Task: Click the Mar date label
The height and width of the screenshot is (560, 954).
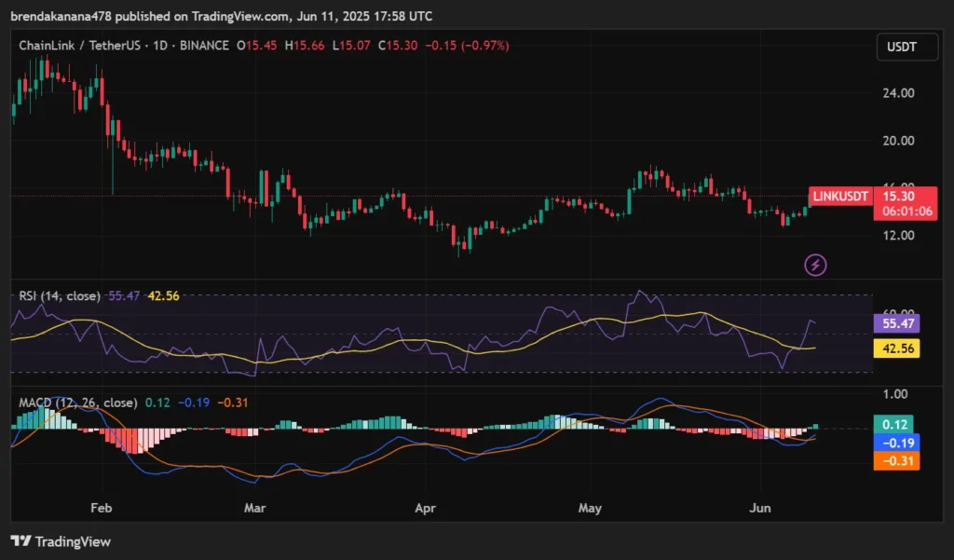Action: click(x=254, y=508)
